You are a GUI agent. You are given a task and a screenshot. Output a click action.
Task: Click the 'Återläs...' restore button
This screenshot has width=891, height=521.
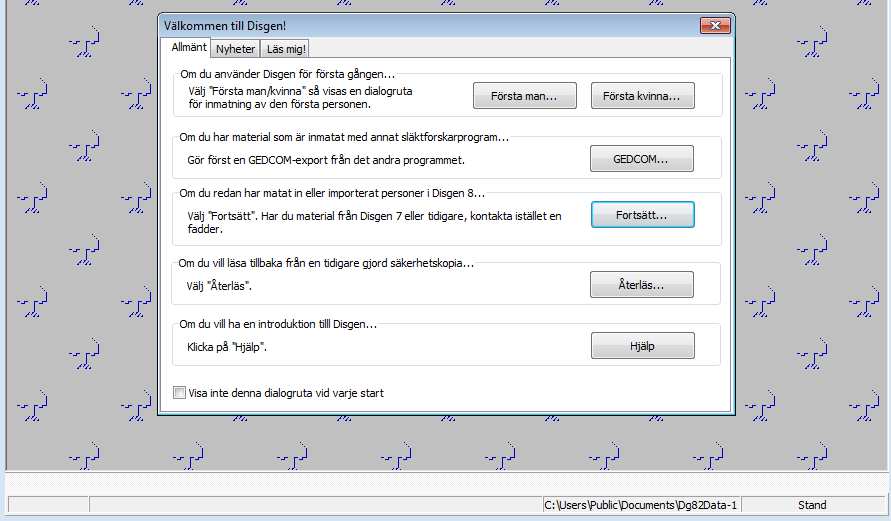click(x=642, y=285)
